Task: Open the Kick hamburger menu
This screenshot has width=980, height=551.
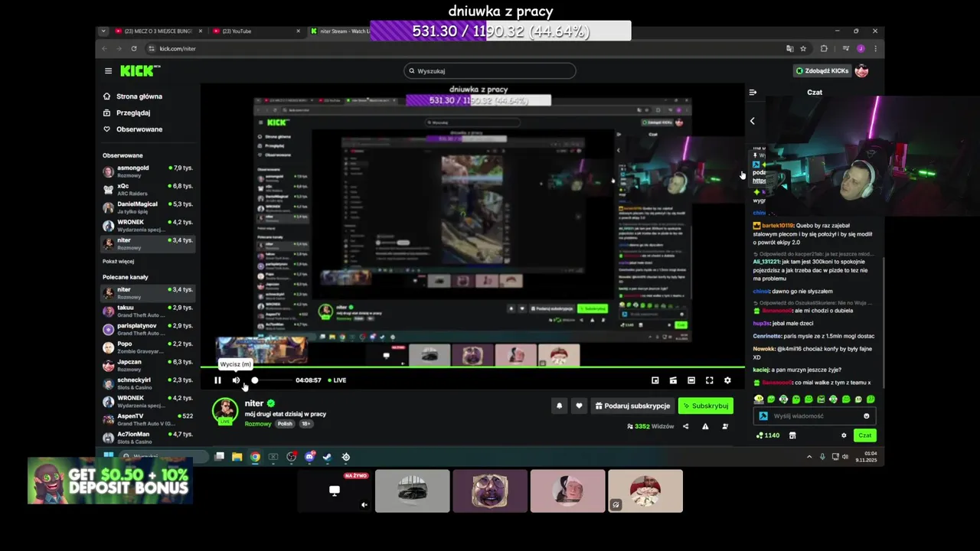Action: 108,70
